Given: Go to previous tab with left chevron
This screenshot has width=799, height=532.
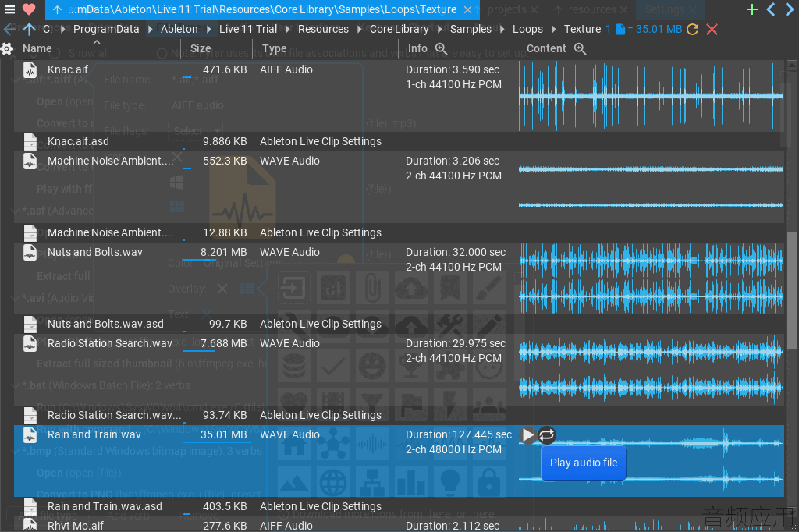Looking at the screenshot, I should pyautogui.click(x=771, y=9).
